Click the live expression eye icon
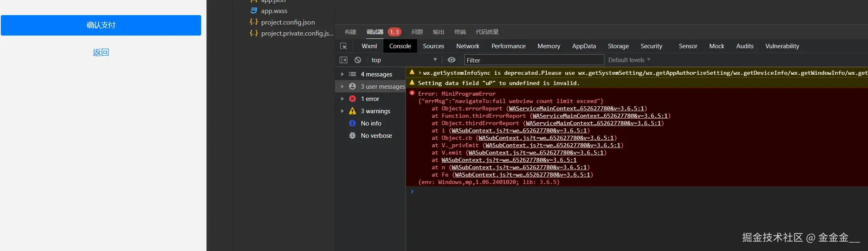 click(x=451, y=60)
